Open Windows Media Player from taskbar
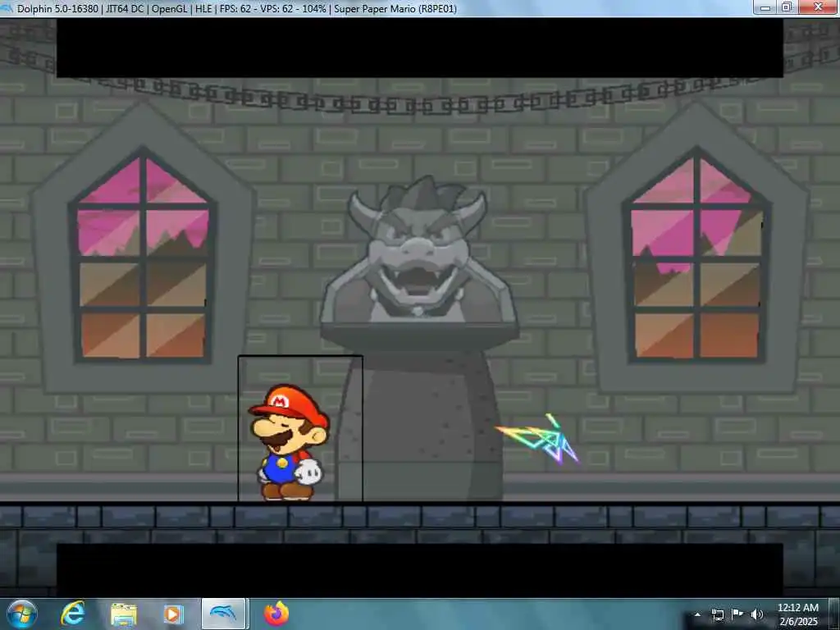Screen dimensions: 840x630 click(x=173, y=614)
